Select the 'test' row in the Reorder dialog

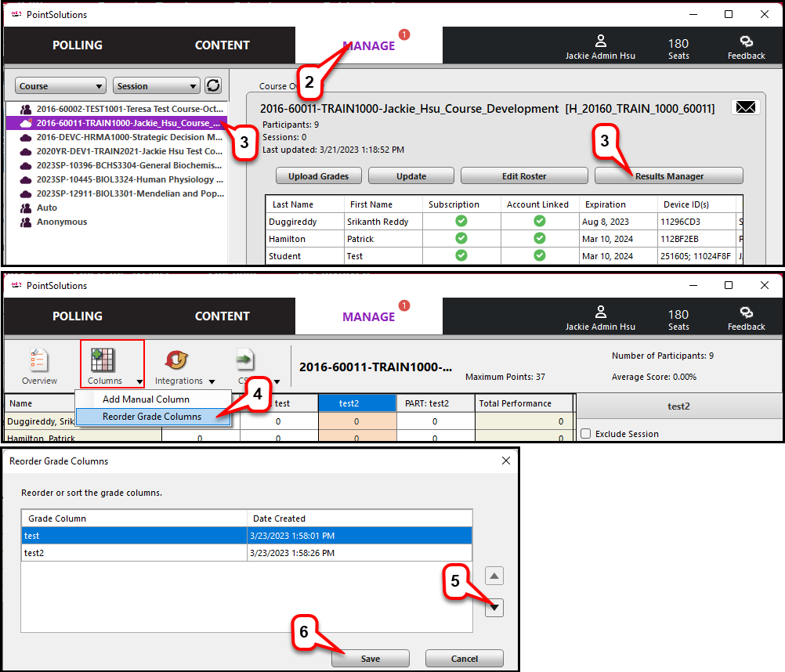click(247, 536)
